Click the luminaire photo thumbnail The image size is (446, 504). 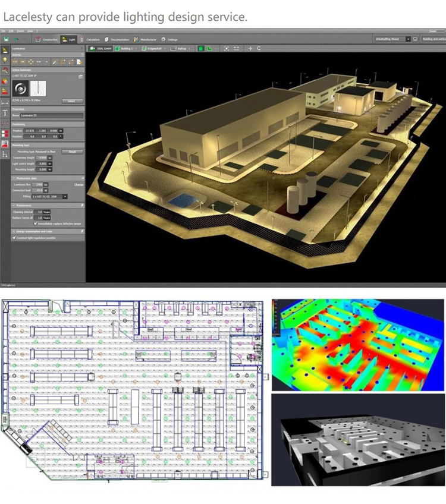21,89
